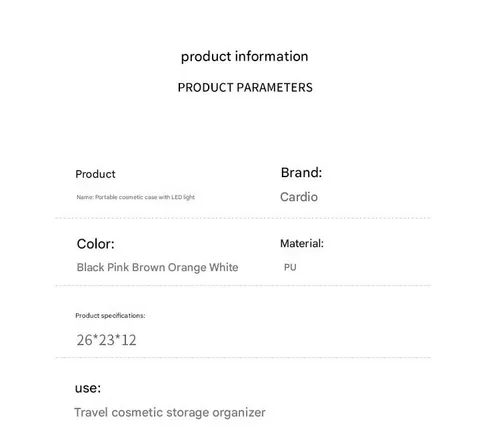Click the dotted divider below specifications

pyautogui.click(x=243, y=357)
